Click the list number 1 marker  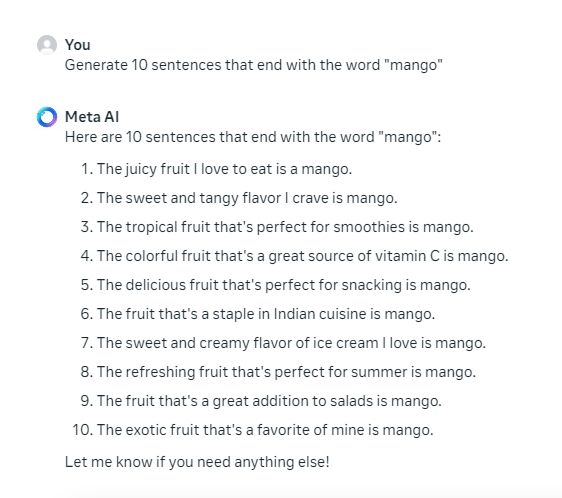(x=87, y=169)
